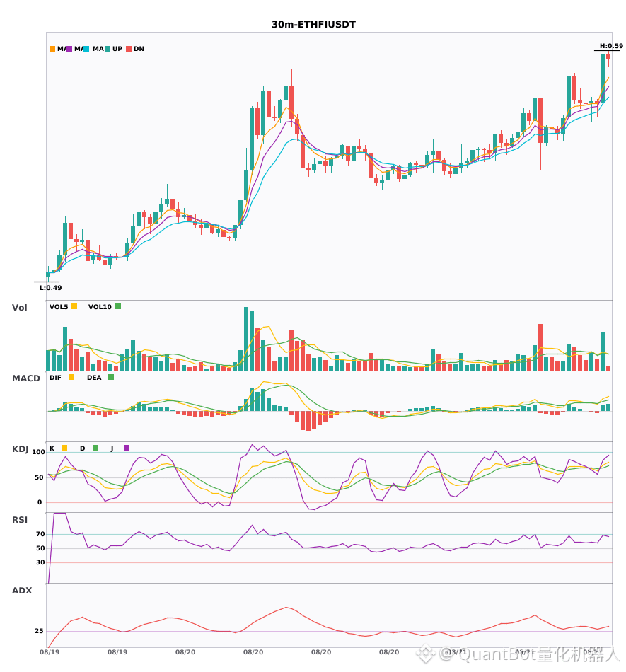Image resolution: width=626 pixels, height=672 pixels.
Task: Click the RSI panel label
Action: (x=20, y=520)
